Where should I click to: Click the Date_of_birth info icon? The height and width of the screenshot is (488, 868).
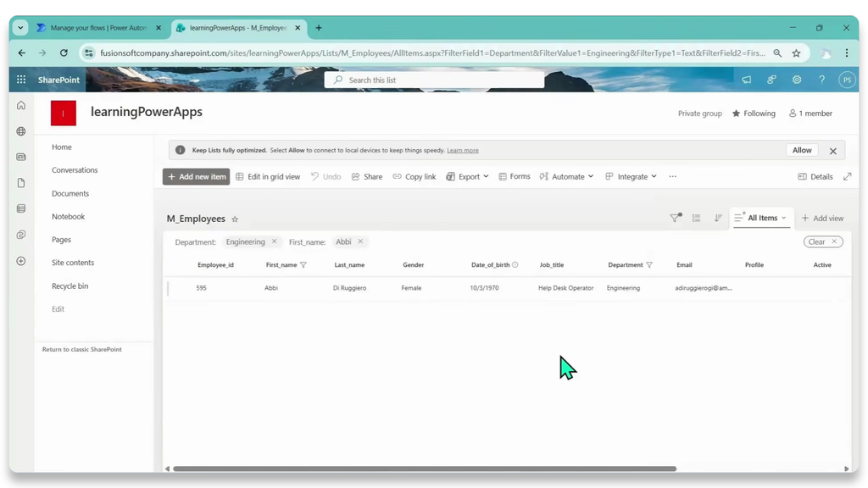pos(515,264)
